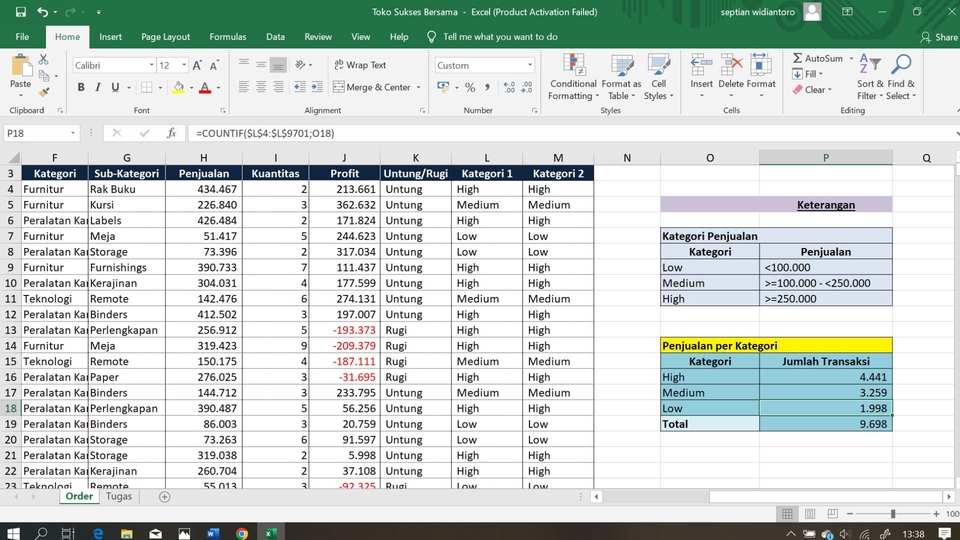Click the Share button
This screenshot has height=540, width=960.
point(939,37)
